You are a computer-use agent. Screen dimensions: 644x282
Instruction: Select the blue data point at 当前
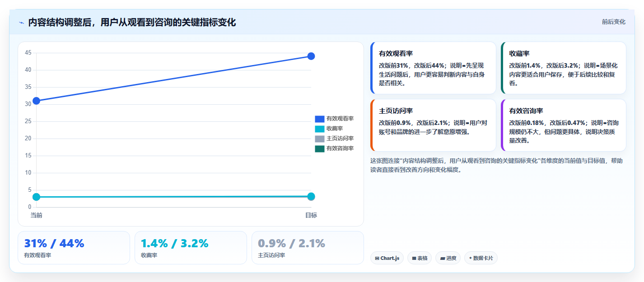[x=36, y=101]
